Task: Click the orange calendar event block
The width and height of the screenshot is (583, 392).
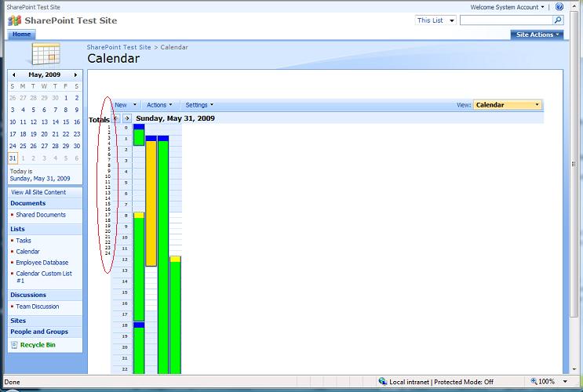Action: coord(151,204)
